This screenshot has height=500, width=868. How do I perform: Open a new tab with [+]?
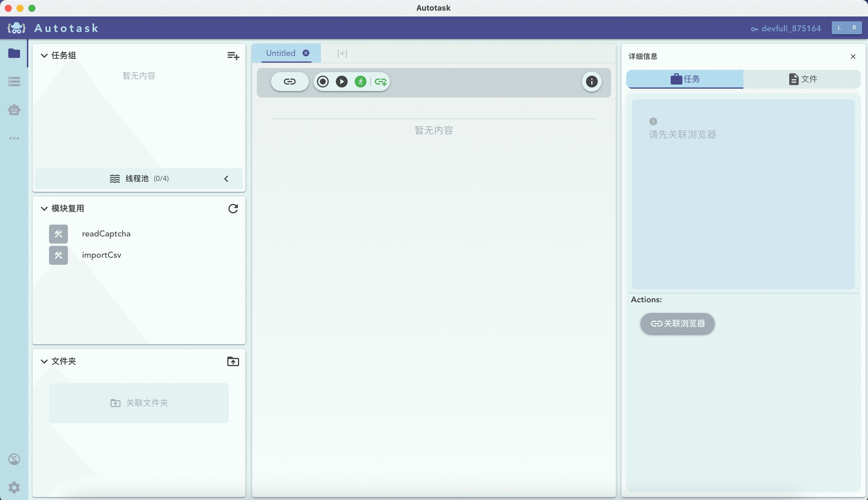[342, 53]
